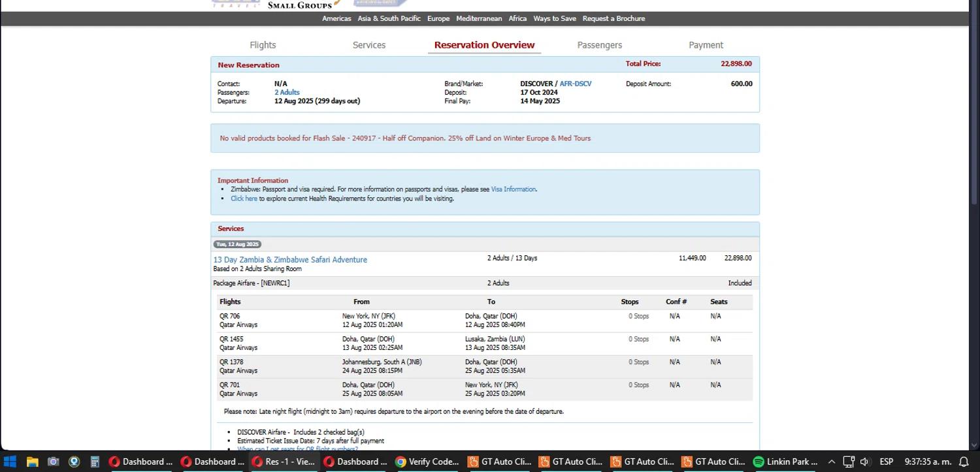Open the Americas navigation menu
The width and height of the screenshot is (980, 472).
(x=336, y=18)
